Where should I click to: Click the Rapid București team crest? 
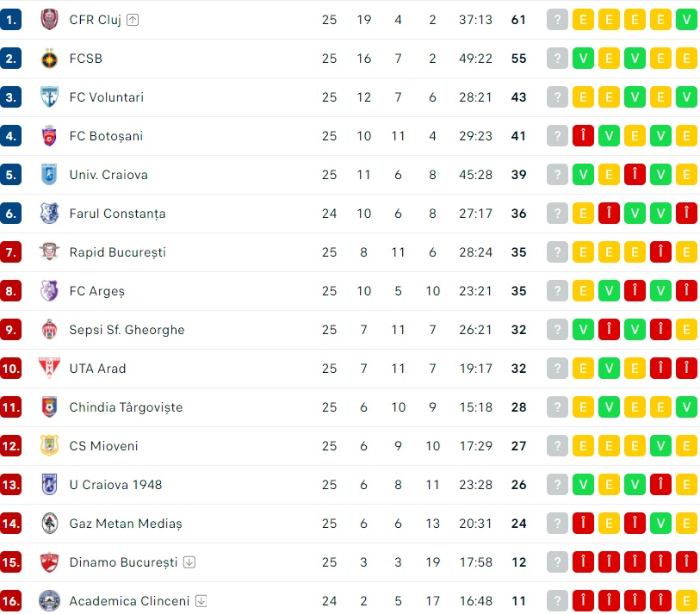click(49, 252)
